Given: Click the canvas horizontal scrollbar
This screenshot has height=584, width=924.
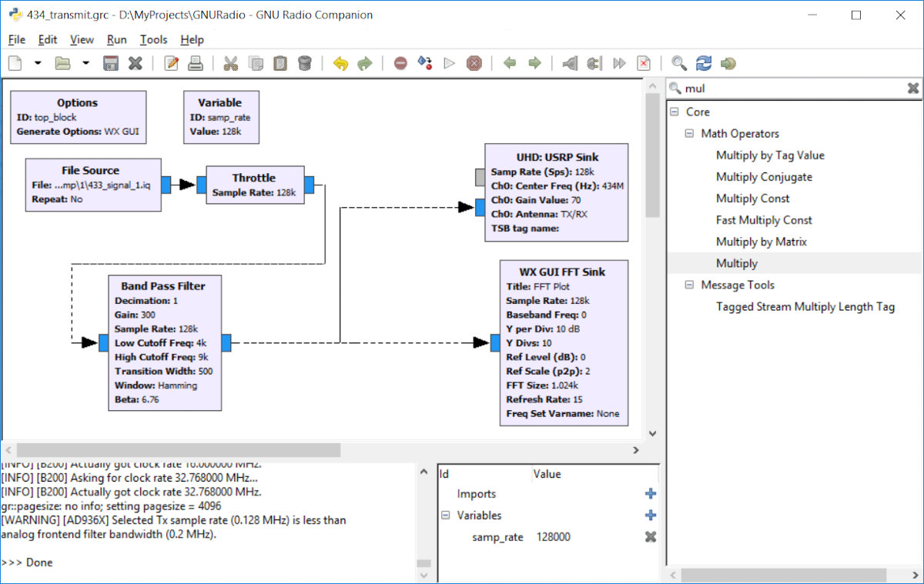Looking at the screenshot, I should 179,450.
